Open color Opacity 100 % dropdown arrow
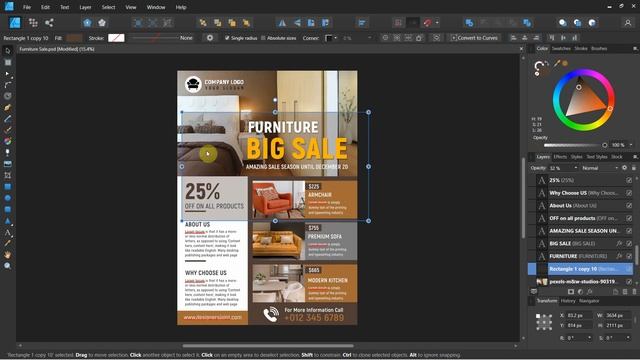Viewport: 640px width, 360px height. (x=631, y=145)
